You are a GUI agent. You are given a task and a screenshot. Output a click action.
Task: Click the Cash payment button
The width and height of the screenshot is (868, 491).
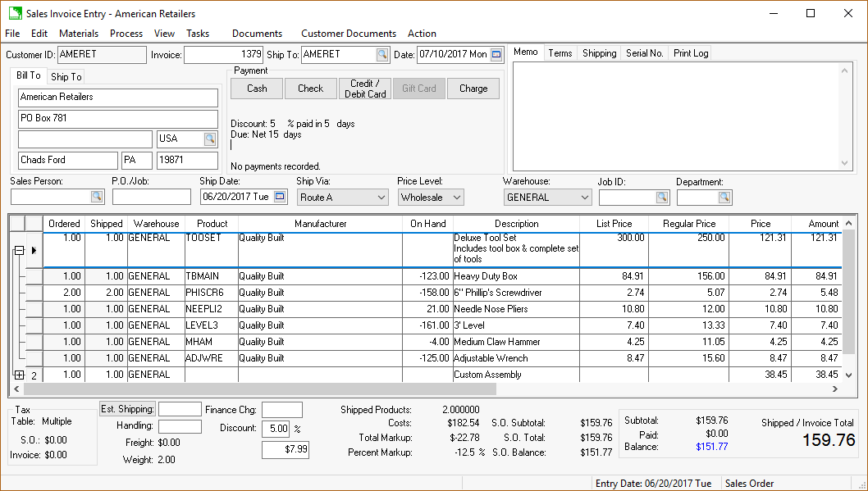tap(256, 88)
